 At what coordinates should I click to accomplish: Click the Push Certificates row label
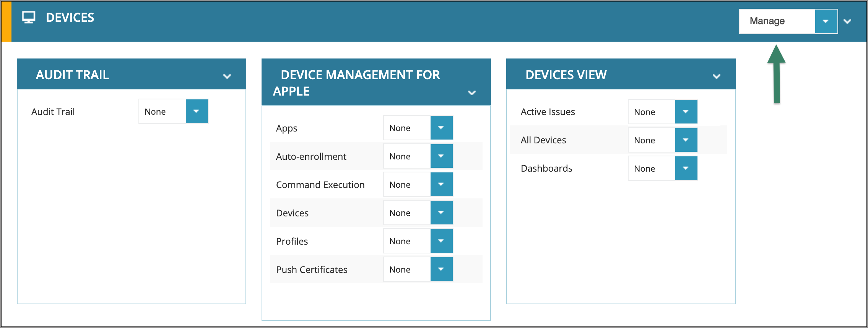[x=312, y=270]
